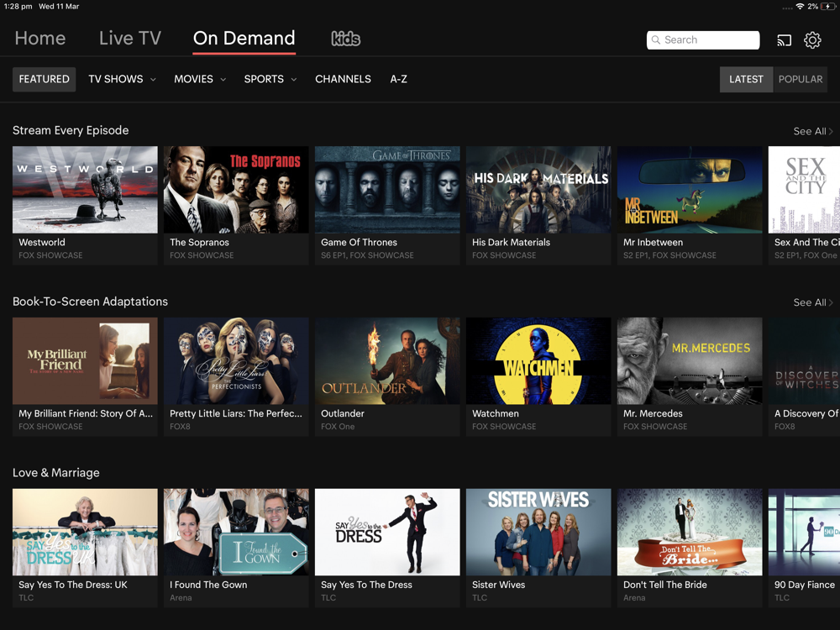This screenshot has height=630, width=840.
Task: Open the A-Z menu item
Action: click(398, 79)
